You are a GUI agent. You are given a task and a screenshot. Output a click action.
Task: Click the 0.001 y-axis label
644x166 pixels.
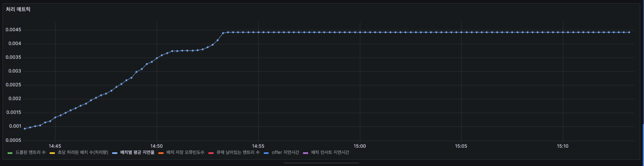pyautogui.click(x=15, y=126)
